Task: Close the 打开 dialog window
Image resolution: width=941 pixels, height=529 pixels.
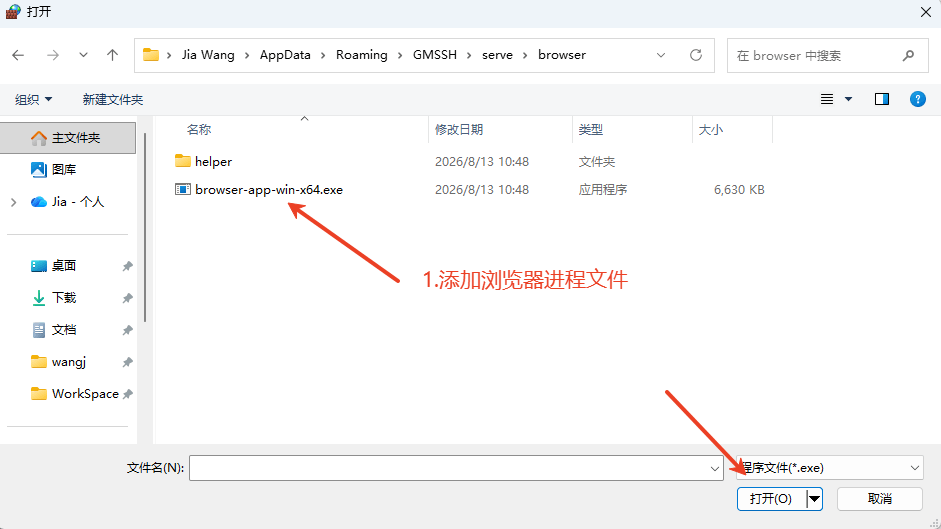Action: [x=926, y=12]
